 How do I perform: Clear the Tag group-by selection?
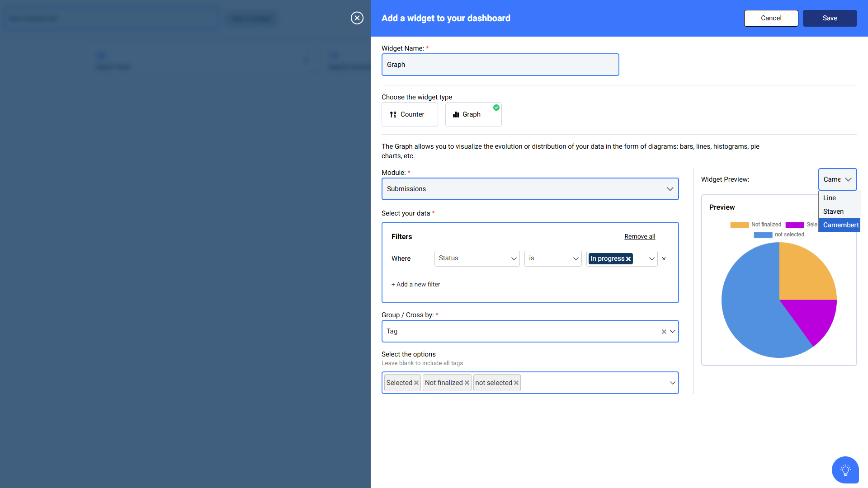point(664,332)
